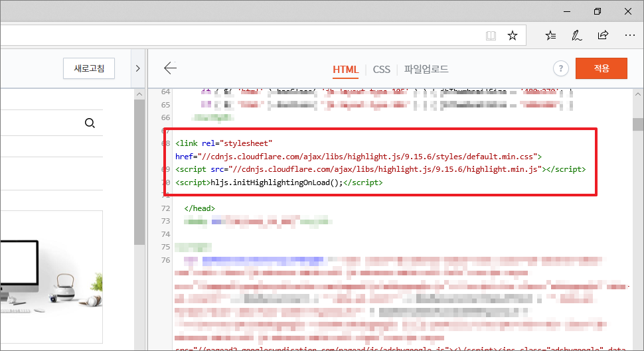Open browser settings and more menu

coord(629,36)
